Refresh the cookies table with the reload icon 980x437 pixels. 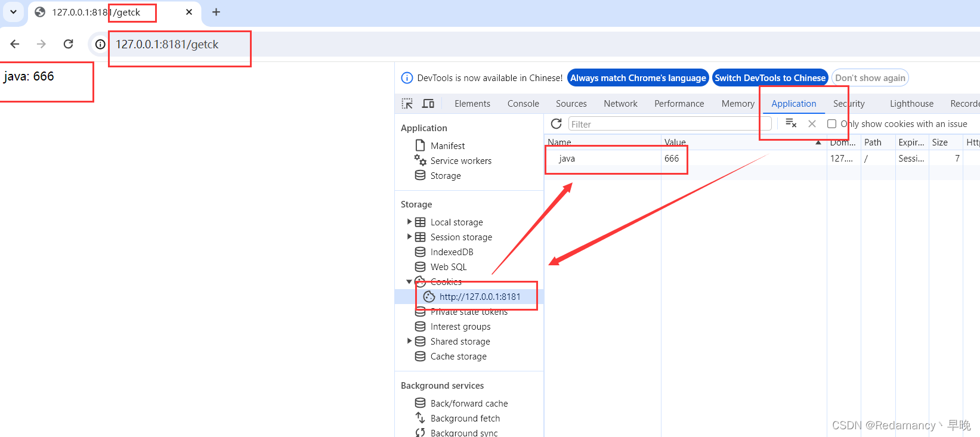(557, 123)
